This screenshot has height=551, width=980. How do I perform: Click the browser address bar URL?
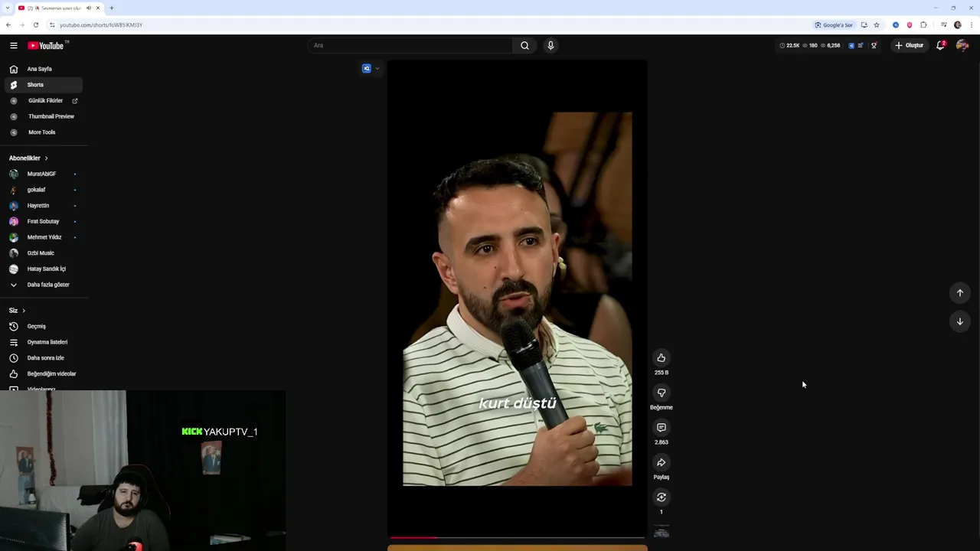(x=101, y=24)
